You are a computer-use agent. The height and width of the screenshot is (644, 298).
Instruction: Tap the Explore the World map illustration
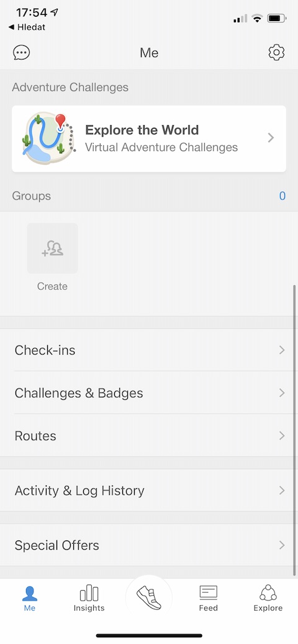click(48, 138)
